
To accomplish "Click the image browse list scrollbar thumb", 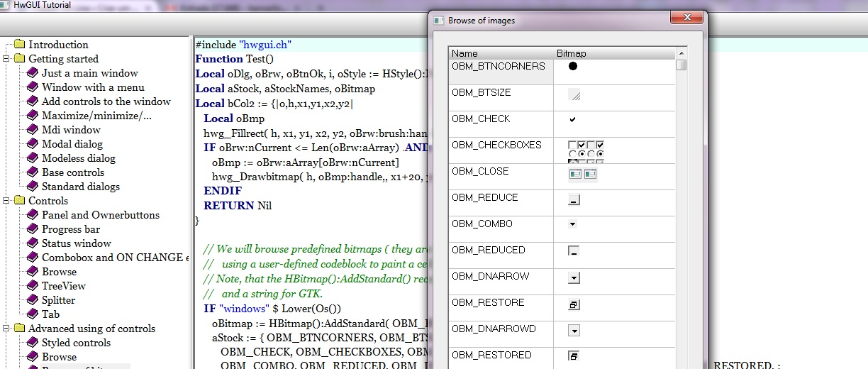I will pos(681,65).
